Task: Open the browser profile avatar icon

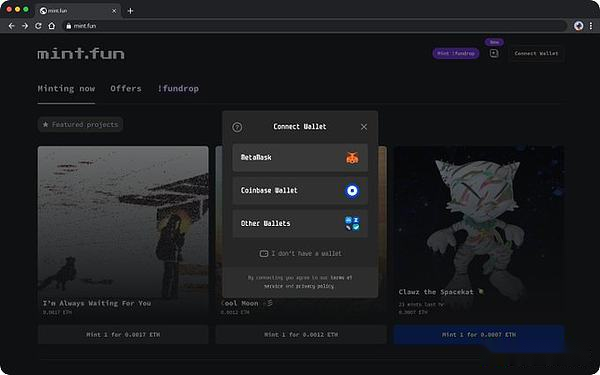Action: (x=579, y=26)
